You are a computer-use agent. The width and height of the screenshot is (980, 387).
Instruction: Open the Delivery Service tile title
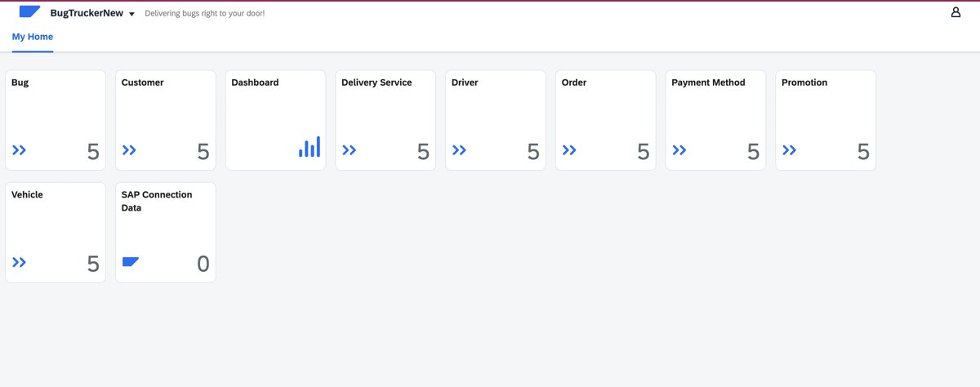[376, 82]
